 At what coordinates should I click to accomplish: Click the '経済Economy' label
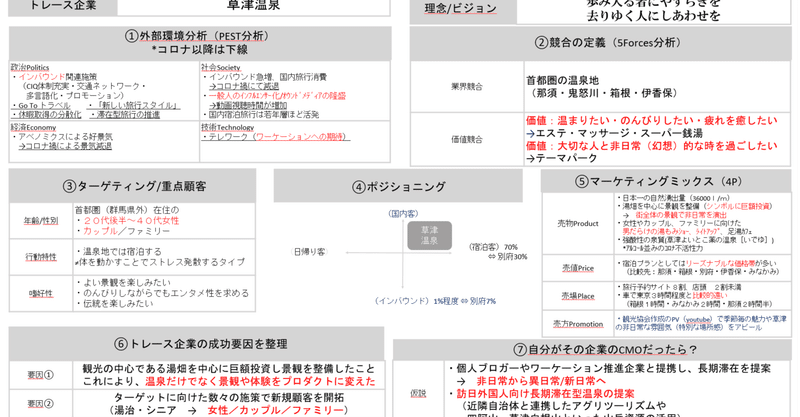coord(33,128)
